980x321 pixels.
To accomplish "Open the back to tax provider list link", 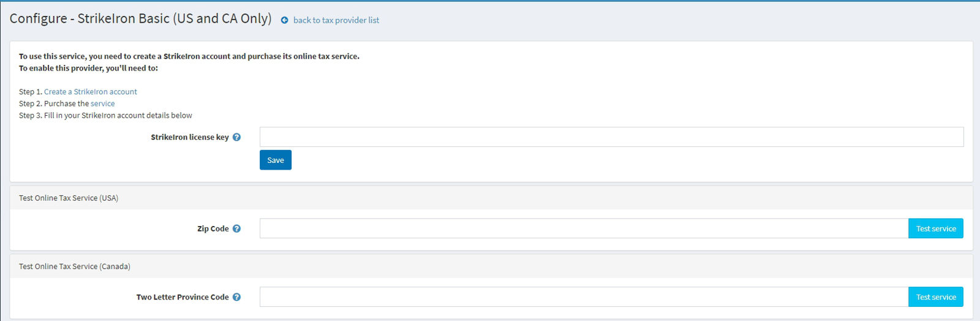I will pyautogui.click(x=336, y=20).
